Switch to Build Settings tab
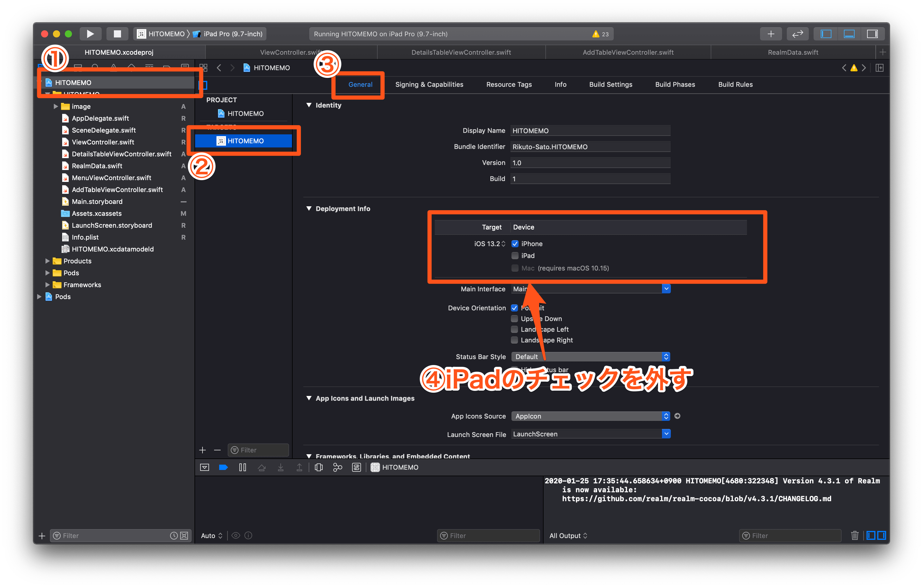The image size is (923, 588). (x=610, y=84)
